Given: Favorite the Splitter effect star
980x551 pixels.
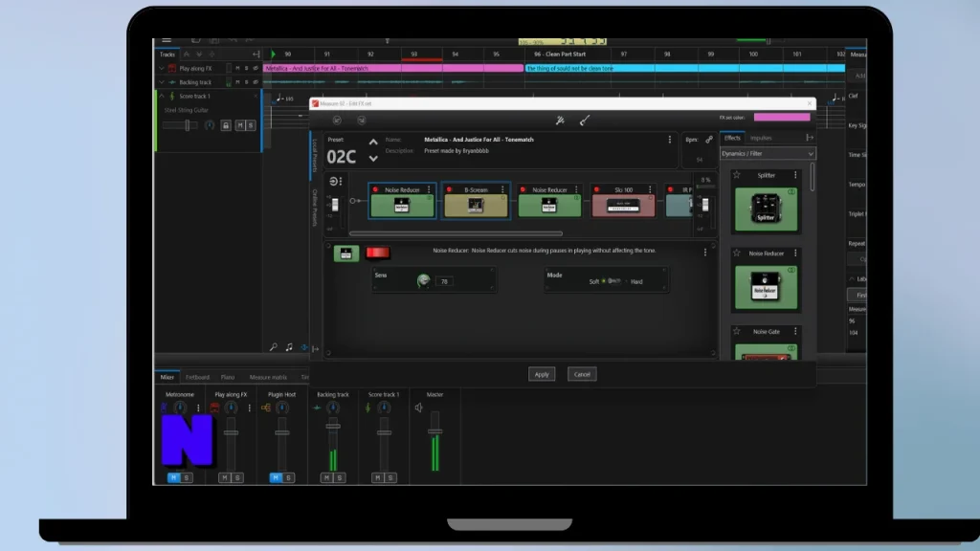Looking at the screenshot, I should point(736,175).
